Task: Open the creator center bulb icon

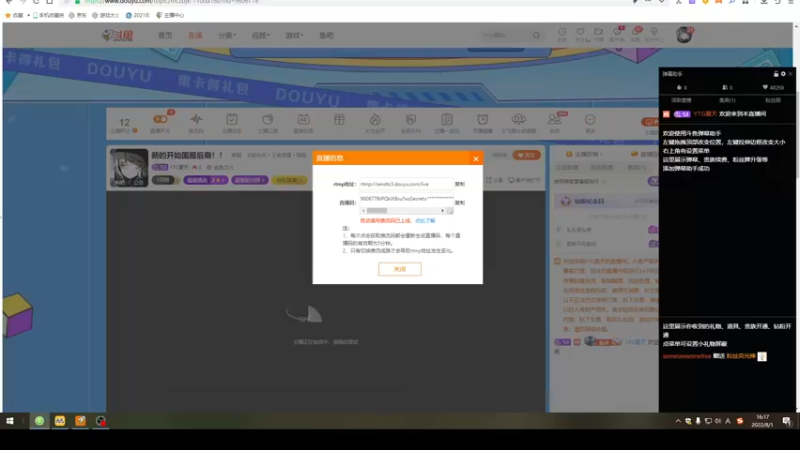Action: click(x=654, y=32)
